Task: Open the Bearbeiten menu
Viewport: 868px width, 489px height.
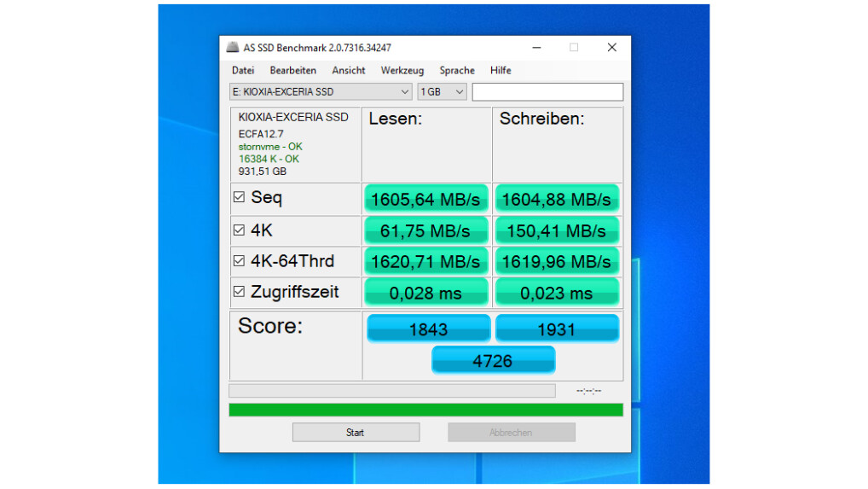Action: tap(292, 70)
